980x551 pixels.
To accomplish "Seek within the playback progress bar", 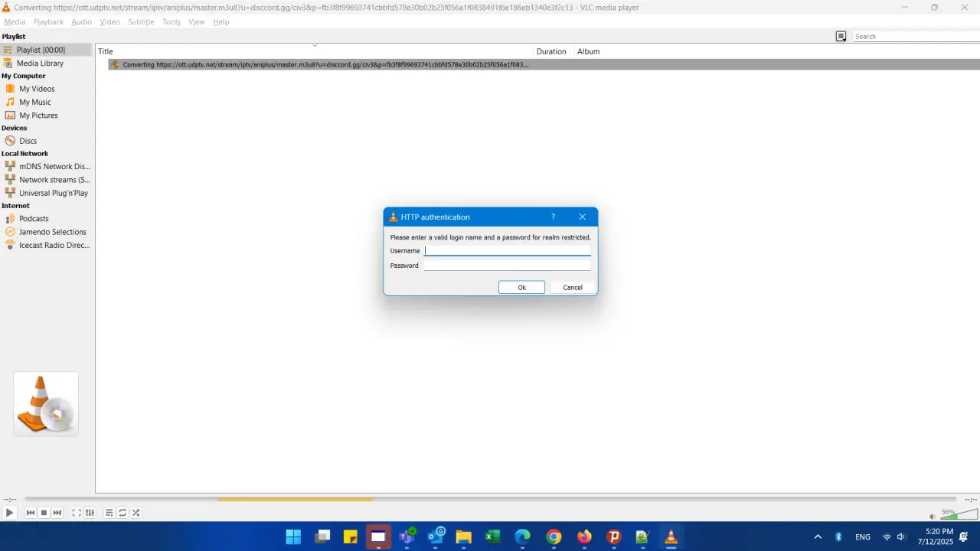I will (490, 499).
